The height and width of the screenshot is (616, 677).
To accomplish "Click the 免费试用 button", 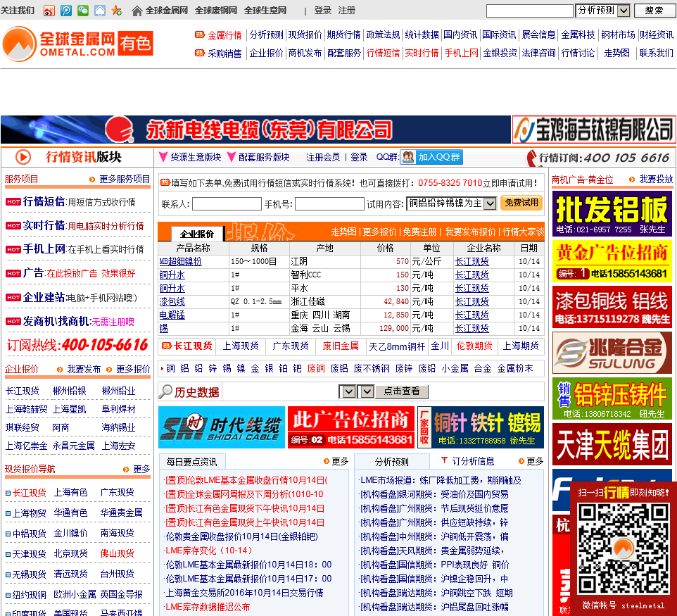I will pos(521,203).
